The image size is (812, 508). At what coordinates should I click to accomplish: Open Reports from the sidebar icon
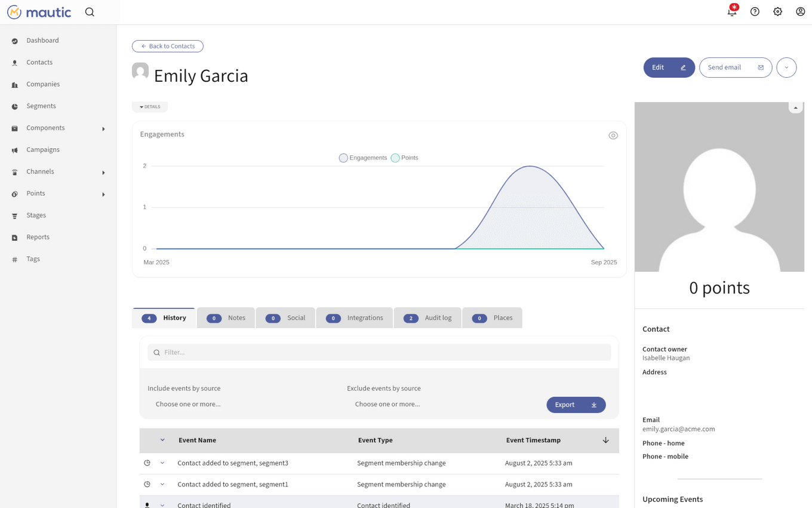point(14,237)
